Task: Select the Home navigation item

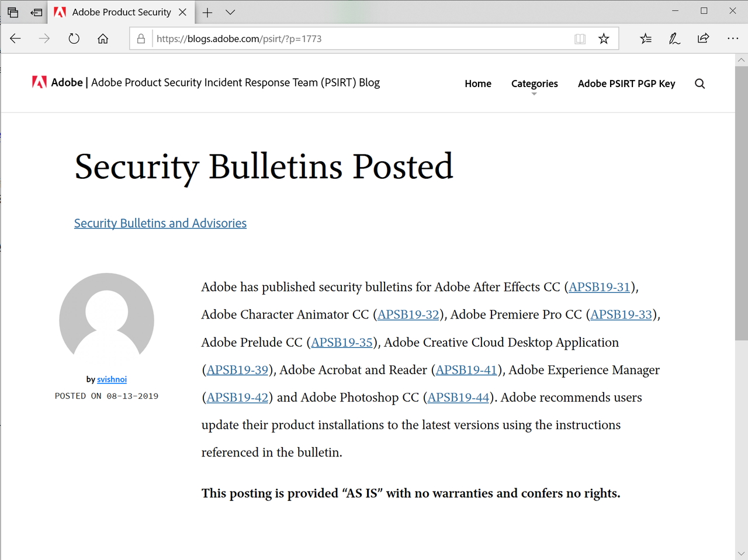Action: click(478, 84)
